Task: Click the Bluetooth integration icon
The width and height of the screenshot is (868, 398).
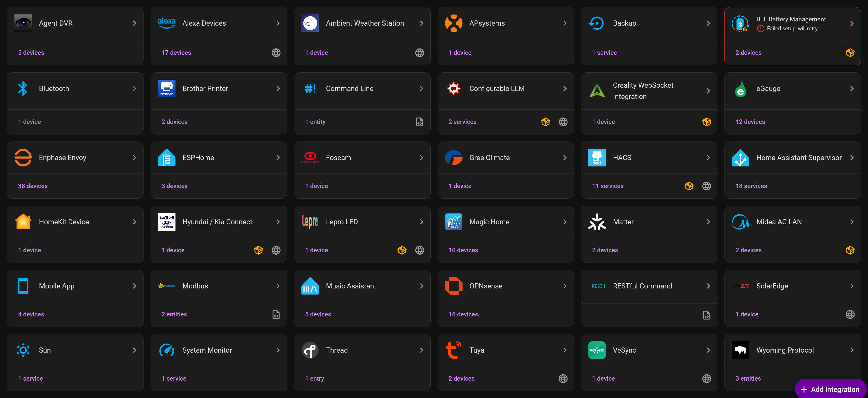Action: (x=23, y=88)
